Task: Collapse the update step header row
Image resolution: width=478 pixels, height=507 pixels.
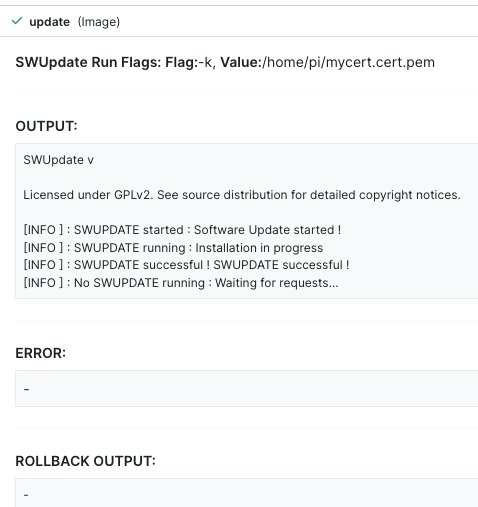Action: (x=239, y=21)
